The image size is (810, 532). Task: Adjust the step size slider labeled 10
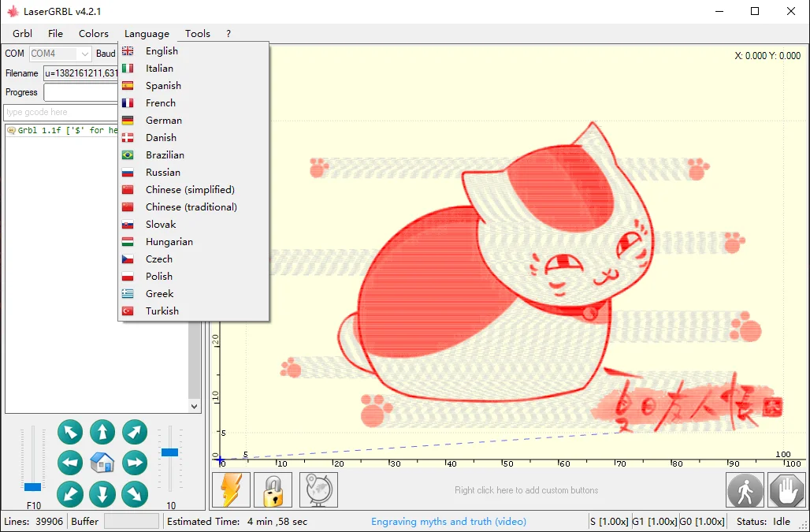(x=169, y=452)
